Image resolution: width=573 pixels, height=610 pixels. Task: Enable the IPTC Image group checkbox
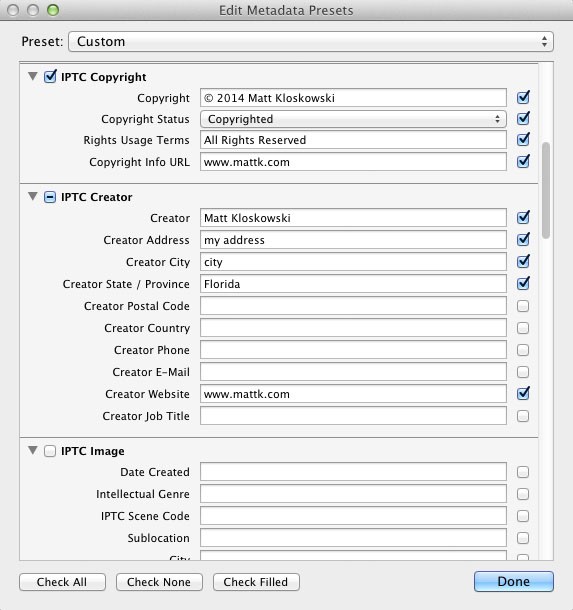50,451
